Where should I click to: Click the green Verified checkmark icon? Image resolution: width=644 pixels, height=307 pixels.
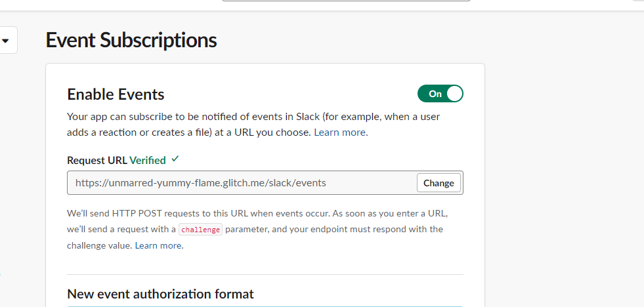pos(175,159)
